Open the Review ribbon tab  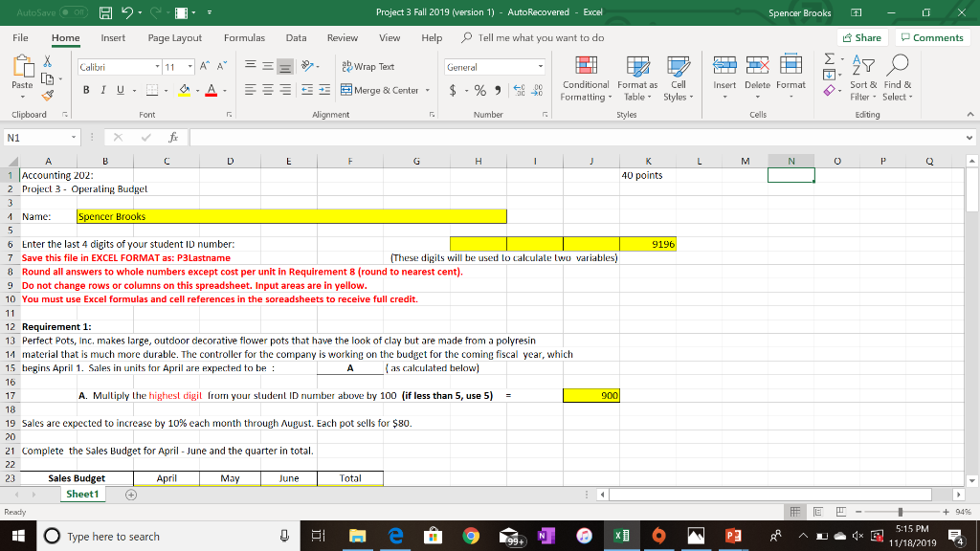(x=343, y=38)
